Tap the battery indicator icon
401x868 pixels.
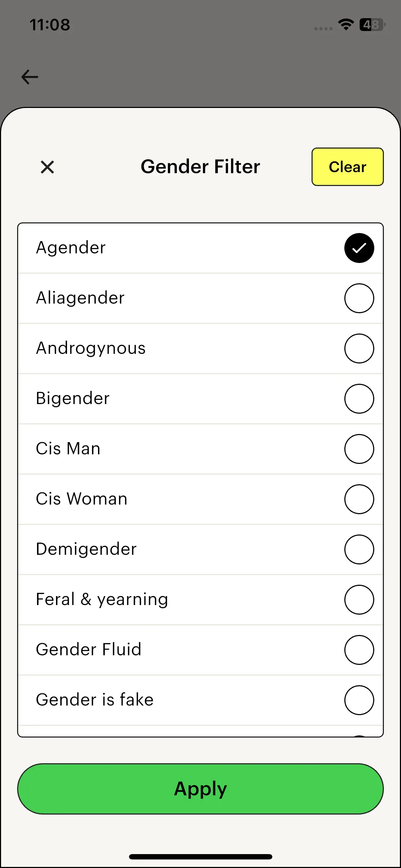coord(372,25)
